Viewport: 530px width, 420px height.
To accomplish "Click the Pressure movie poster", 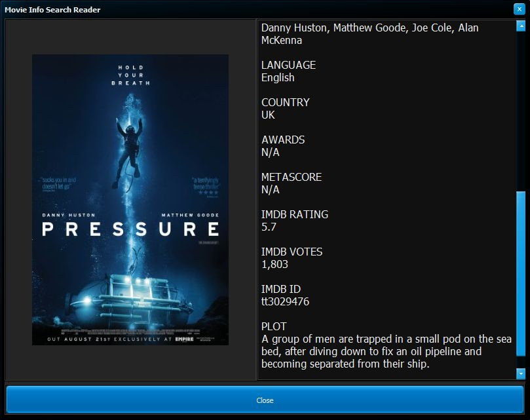I will point(130,200).
